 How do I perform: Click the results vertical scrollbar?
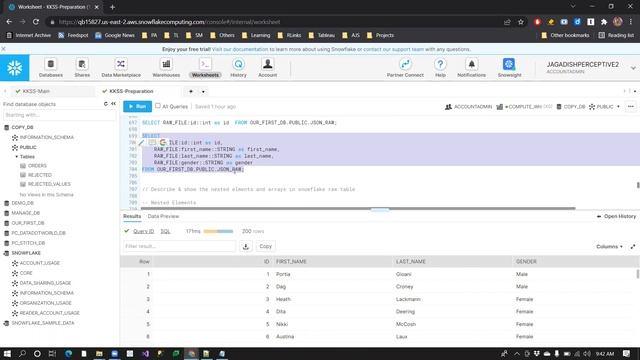click(638, 274)
